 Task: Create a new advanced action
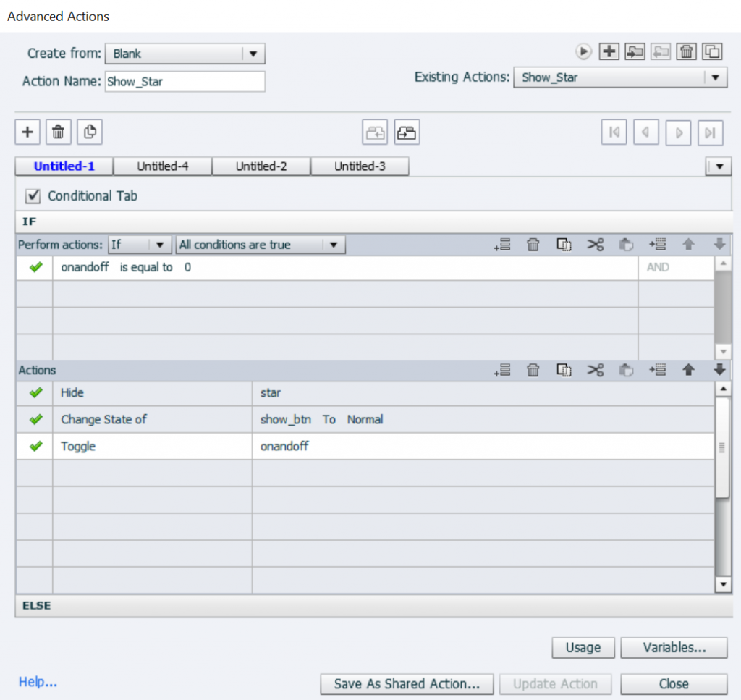[x=609, y=51]
